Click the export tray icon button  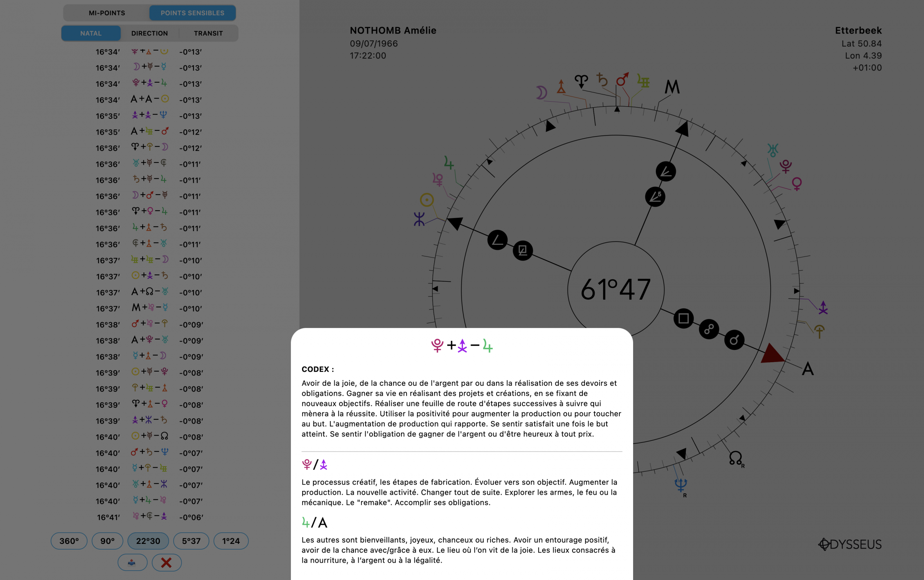coord(132,562)
